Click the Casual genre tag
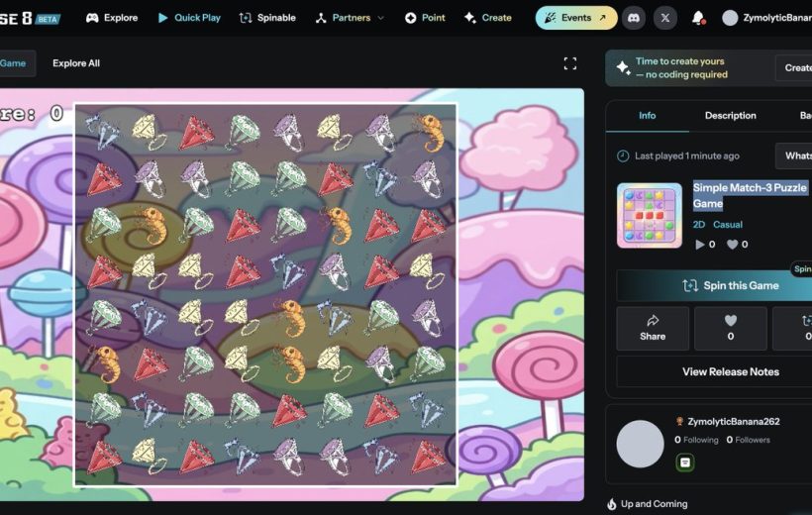This screenshot has height=515, width=812. pyautogui.click(x=728, y=225)
